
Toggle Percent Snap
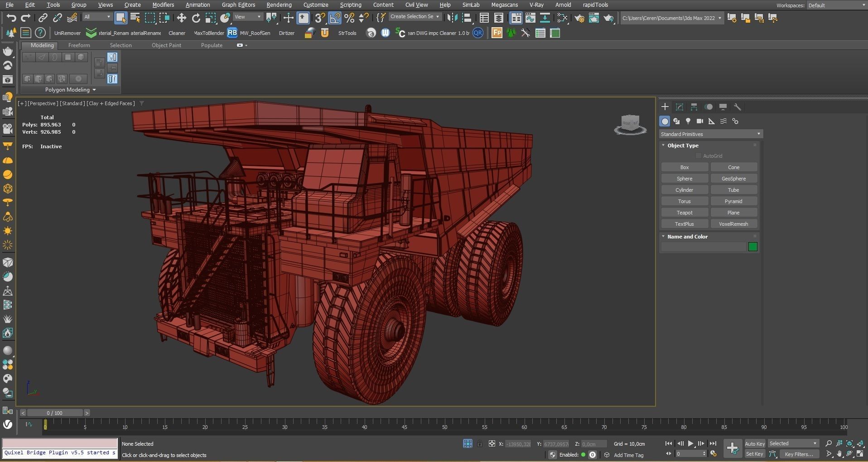coord(349,18)
